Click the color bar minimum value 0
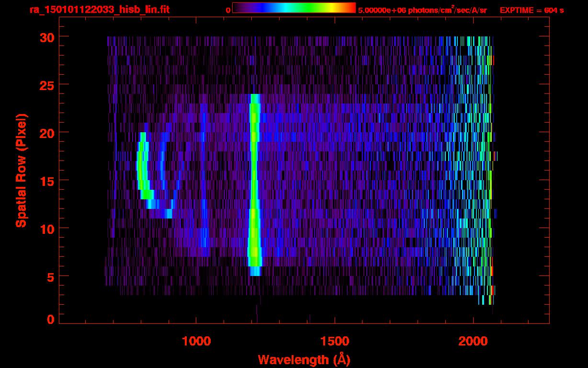The image size is (588, 368). tap(228, 11)
